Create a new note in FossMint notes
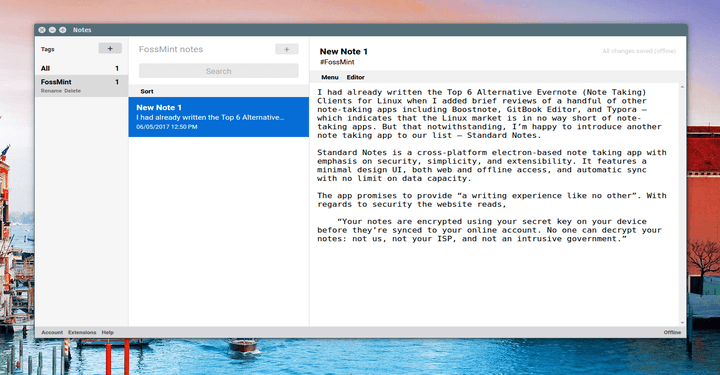The image size is (720, 375). pos(287,49)
